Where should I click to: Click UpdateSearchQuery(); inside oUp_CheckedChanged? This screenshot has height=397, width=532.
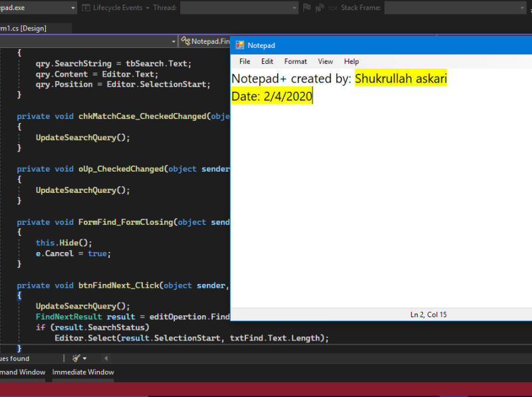click(82, 190)
